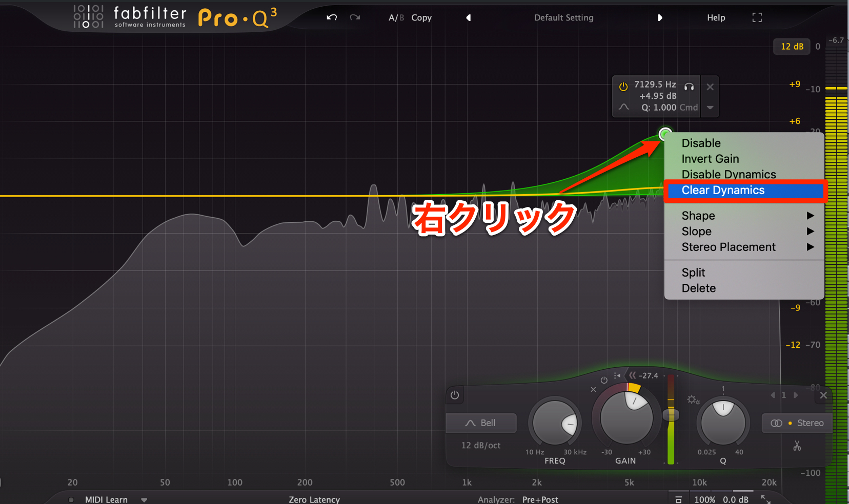Choose Clear Dynamics menu entry

point(744,191)
